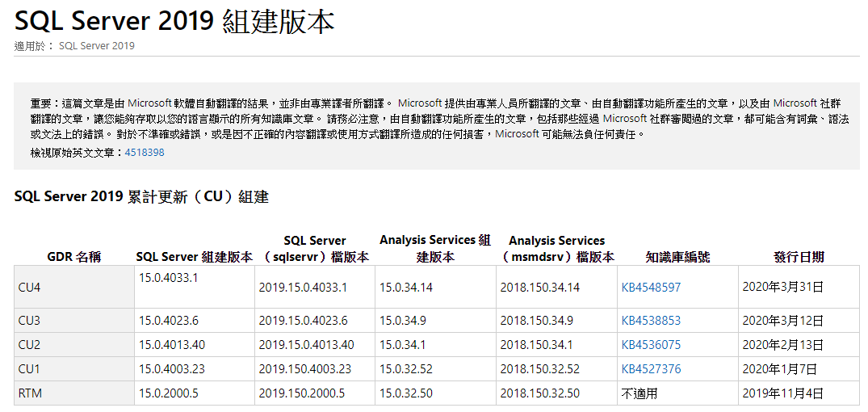Click the 2019.15.0.4023.6 file version cell

pyautogui.click(x=303, y=321)
